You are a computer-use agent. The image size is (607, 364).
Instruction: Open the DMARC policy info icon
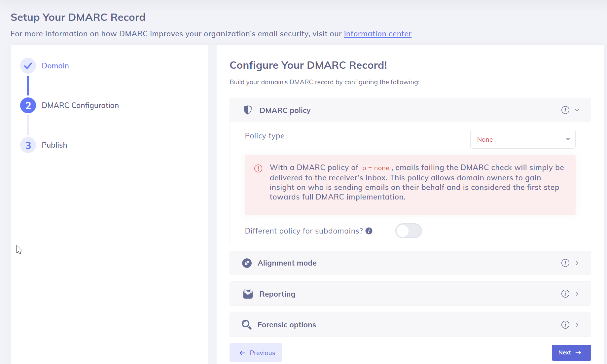(565, 110)
